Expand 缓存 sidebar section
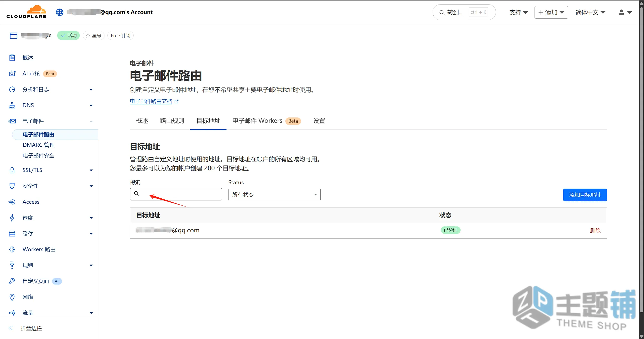 pyautogui.click(x=91, y=234)
